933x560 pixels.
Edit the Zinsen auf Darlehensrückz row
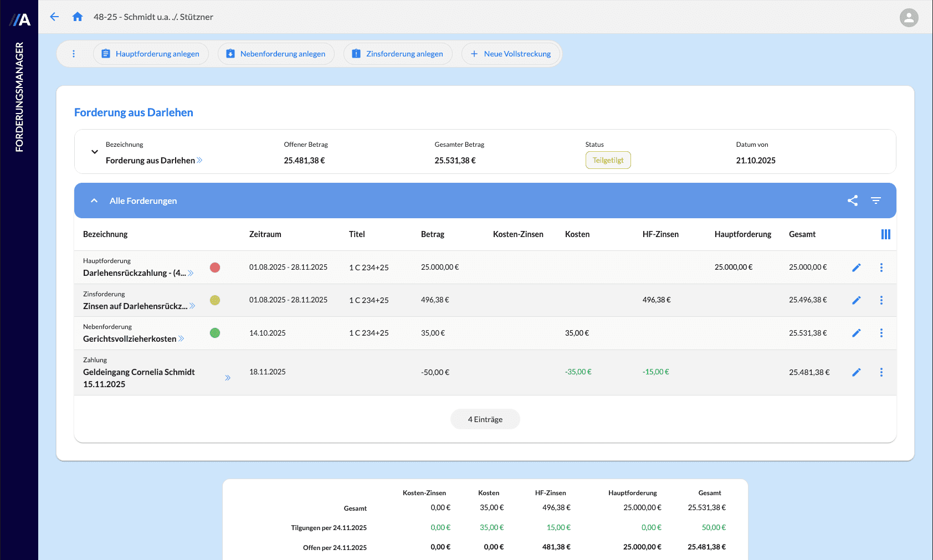click(x=857, y=300)
